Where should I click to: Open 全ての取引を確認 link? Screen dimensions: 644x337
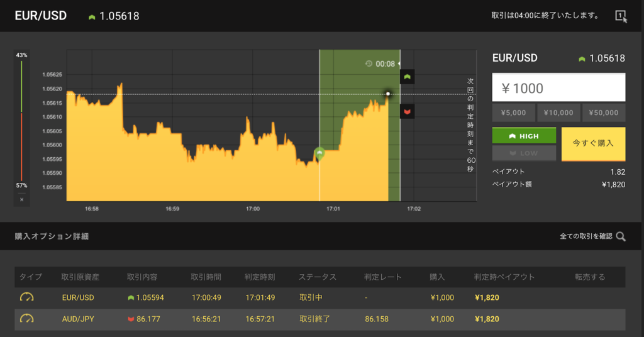[x=586, y=236]
